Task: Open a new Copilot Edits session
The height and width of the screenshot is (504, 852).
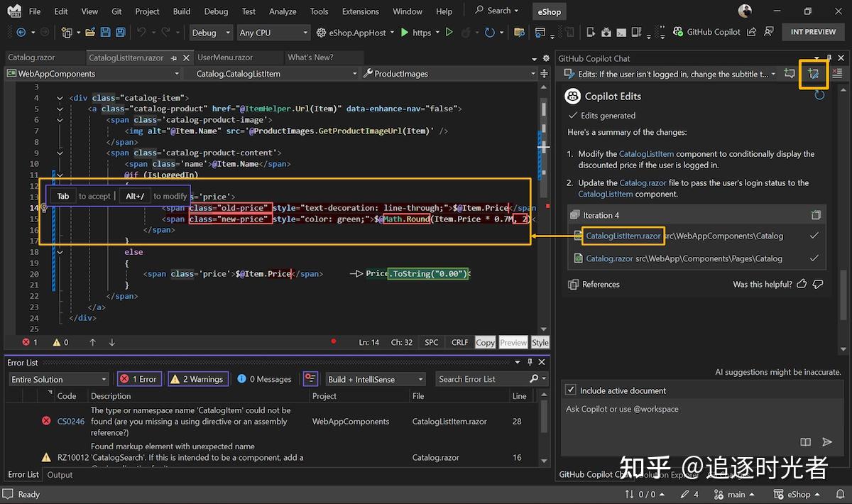Action: pos(814,73)
